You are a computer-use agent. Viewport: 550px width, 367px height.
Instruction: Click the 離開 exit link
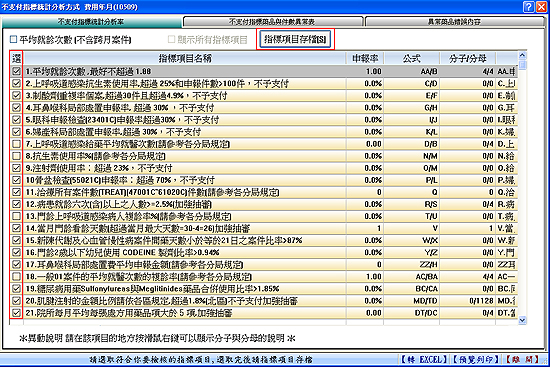click(522, 360)
